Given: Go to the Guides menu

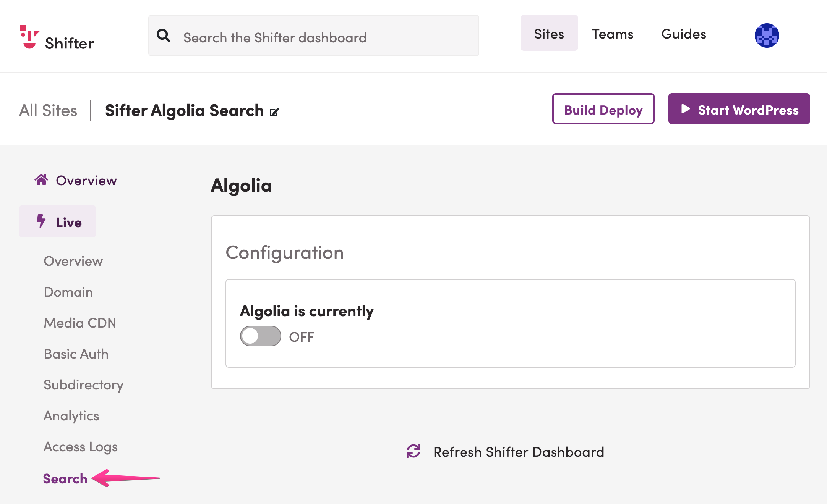Looking at the screenshot, I should pos(684,34).
